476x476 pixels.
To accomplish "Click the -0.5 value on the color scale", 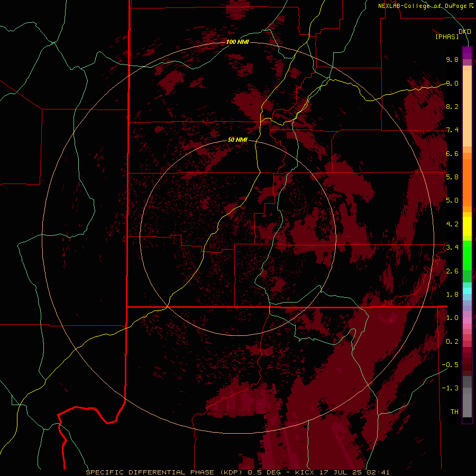I will pos(450,365).
